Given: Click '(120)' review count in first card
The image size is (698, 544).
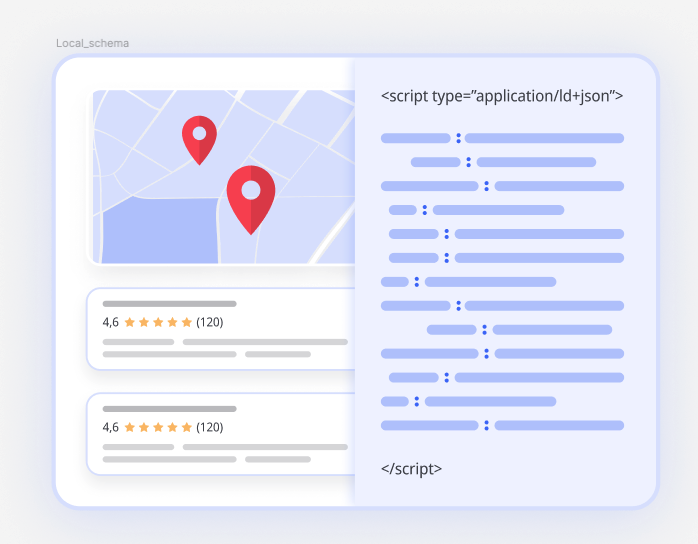Looking at the screenshot, I should pos(210,322).
